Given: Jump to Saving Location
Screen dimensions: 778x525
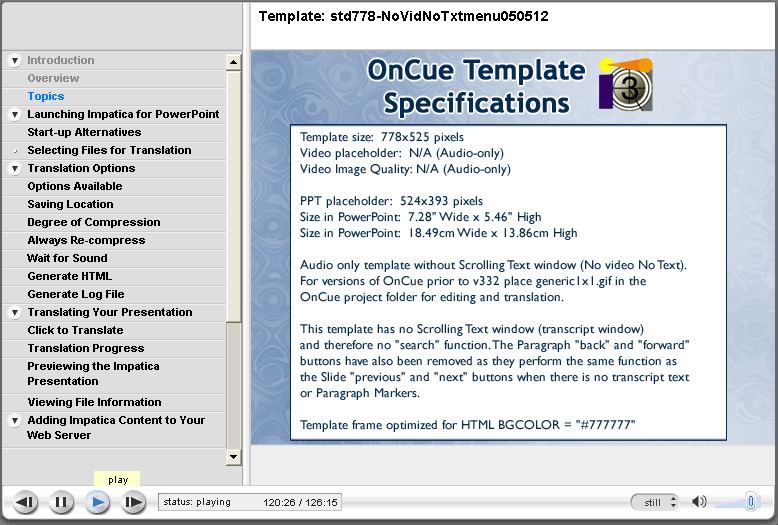Looking at the screenshot, I should click(x=70, y=204).
